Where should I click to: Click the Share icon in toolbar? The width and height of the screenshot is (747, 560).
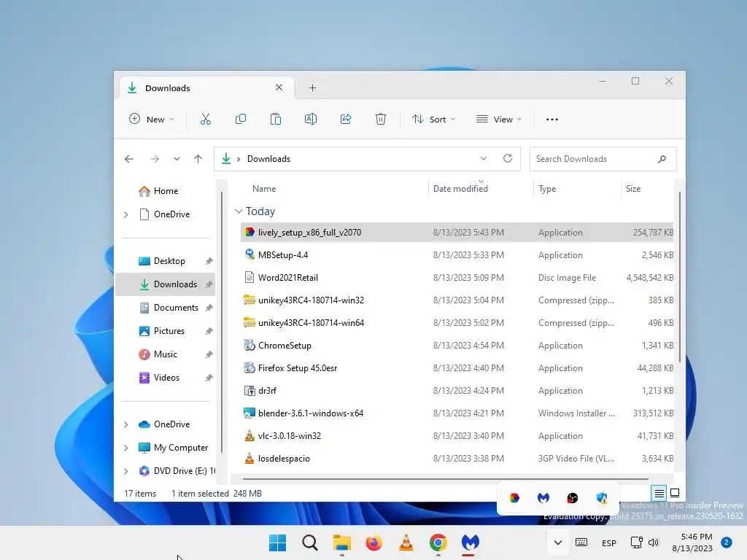point(345,119)
